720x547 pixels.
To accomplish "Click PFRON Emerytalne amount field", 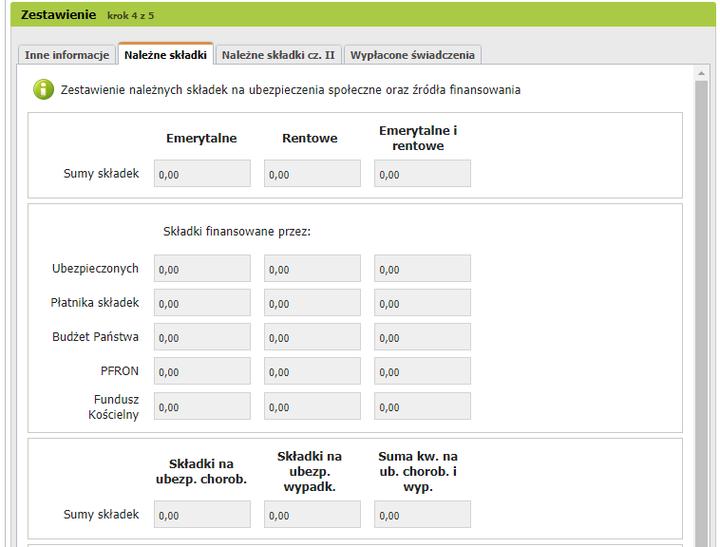I will (x=202, y=371).
